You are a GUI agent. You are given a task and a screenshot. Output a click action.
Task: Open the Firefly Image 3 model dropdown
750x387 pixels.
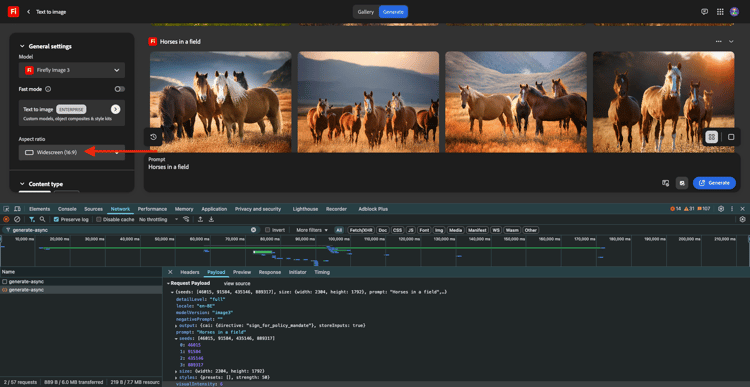pos(72,70)
